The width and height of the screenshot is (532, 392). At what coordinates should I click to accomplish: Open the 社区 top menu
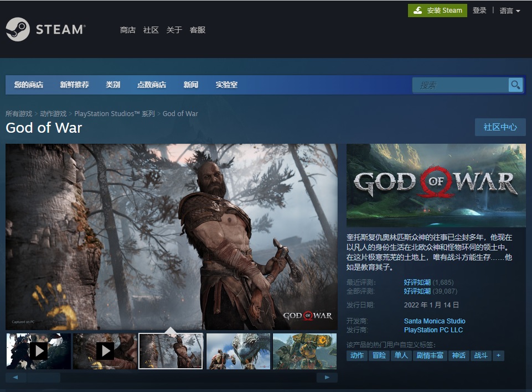click(x=151, y=30)
